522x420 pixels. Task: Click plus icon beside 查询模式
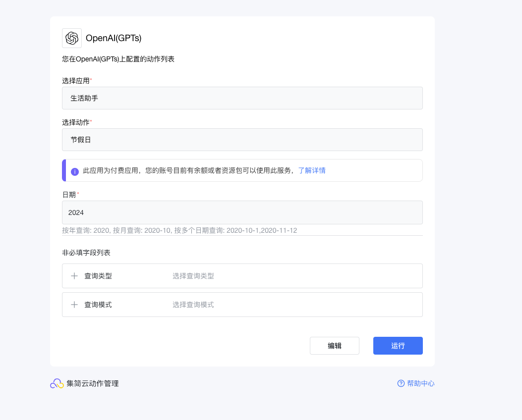click(x=74, y=305)
